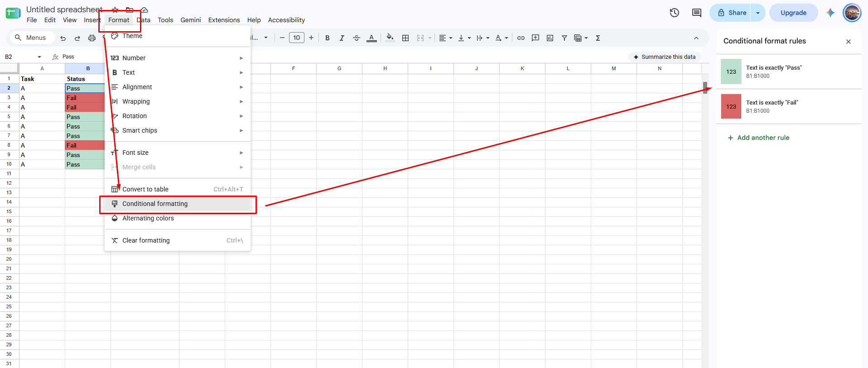The width and height of the screenshot is (868, 368).
Task: Open the Accessibility menu
Action: pos(286,20)
